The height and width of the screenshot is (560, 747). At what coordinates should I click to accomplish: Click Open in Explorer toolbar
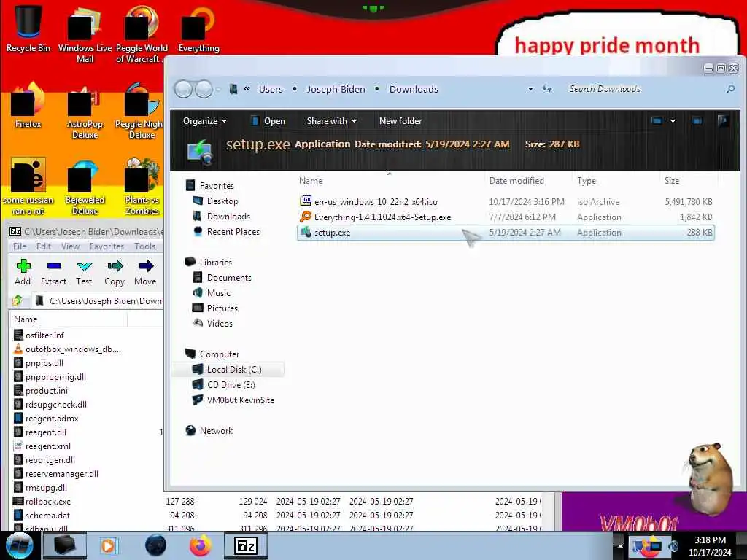pyautogui.click(x=268, y=121)
